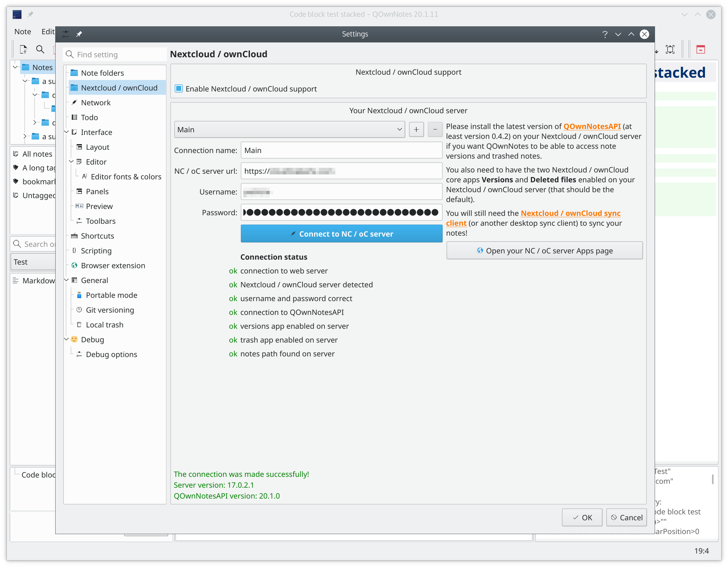The height and width of the screenshot is (567, 728).
Task: Click the distraction-free mode toolbar icon
Action: tap(670, 49)
